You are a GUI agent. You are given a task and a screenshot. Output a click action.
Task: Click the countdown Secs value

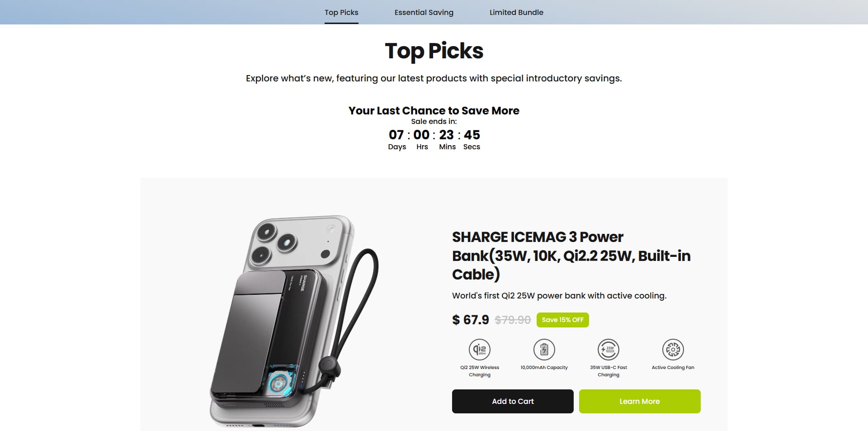click(472, 135)
